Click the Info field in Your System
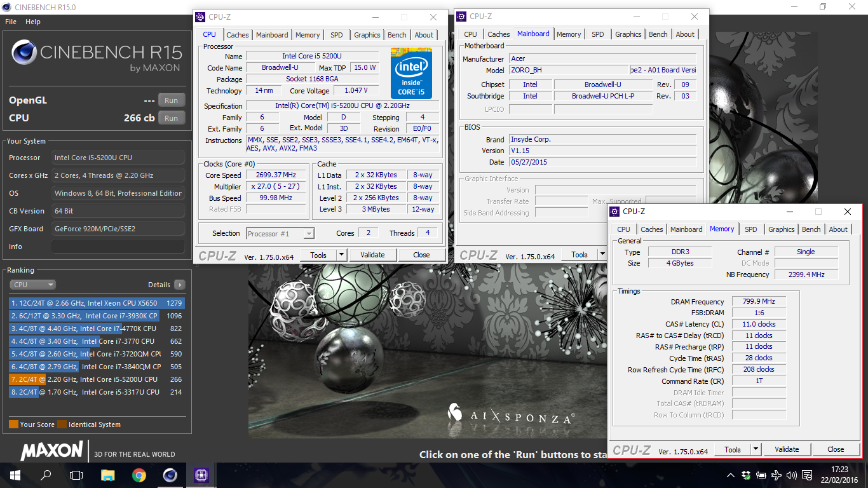 point(118,247)
